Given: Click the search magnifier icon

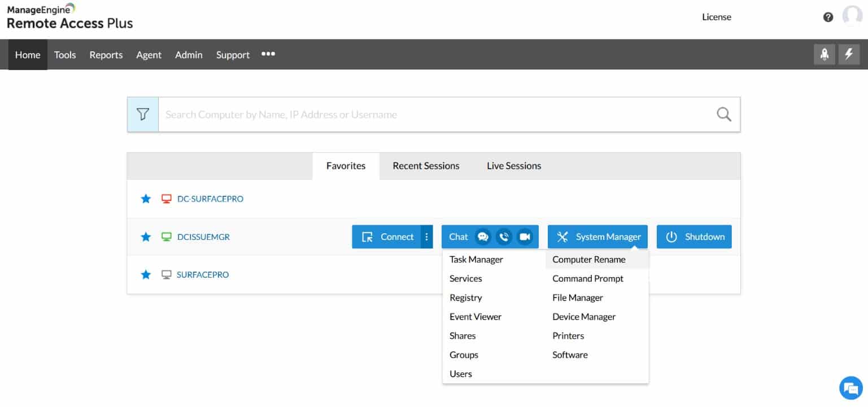Looking at the screenshot, I should (724, 115).
